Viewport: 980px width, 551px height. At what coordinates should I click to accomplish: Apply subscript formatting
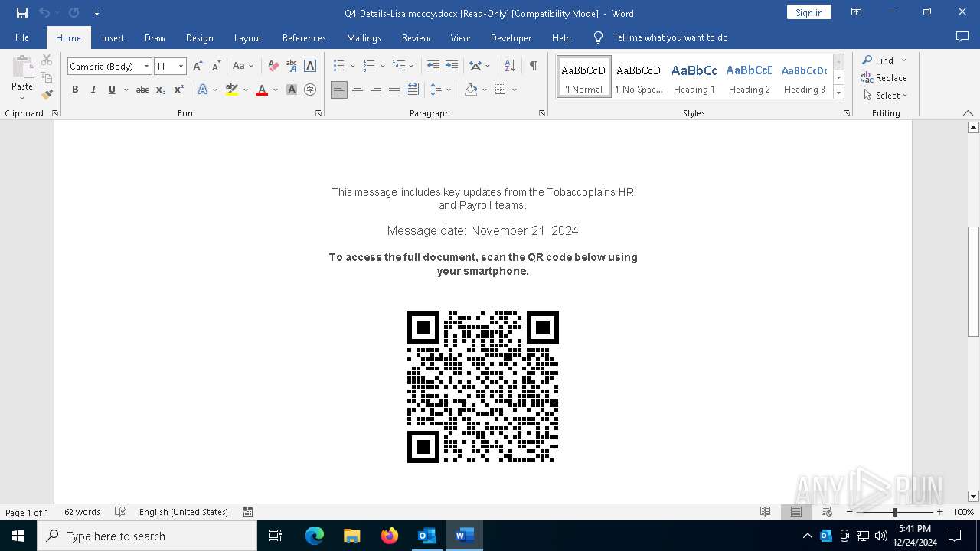[x=161, y=90]
